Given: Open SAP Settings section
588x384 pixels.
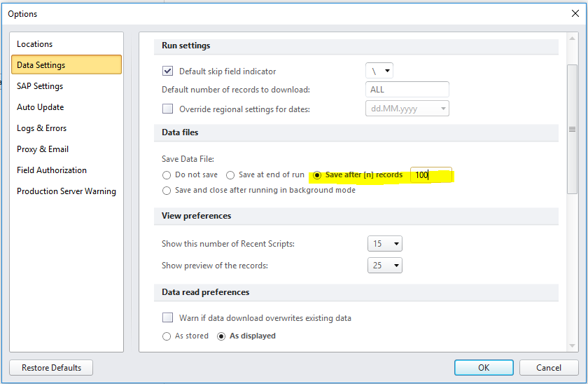Looking at the screenshot, I should point(40,86).
